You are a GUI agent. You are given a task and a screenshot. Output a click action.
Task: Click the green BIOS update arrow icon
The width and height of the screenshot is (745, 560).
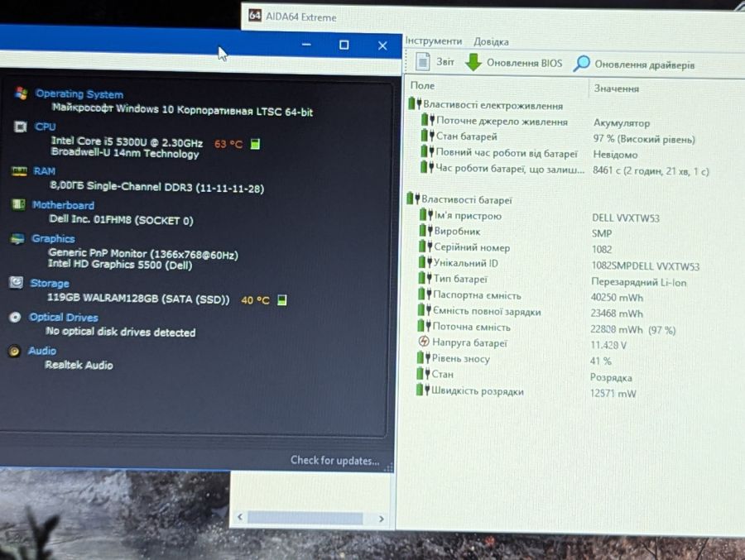click(473, 62)
